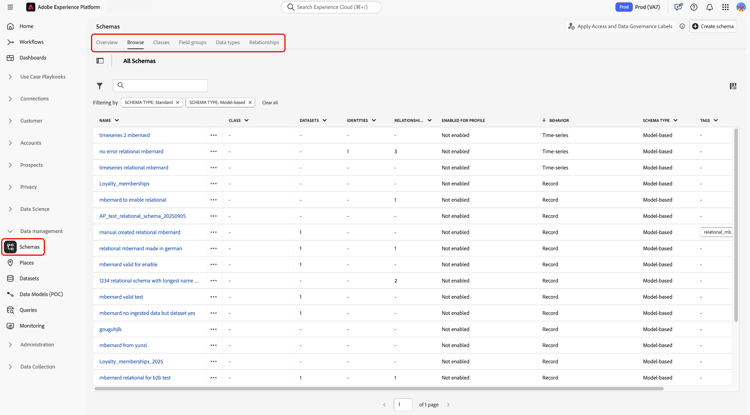Screen dimensions: 750x415
Task: Open the user profile avatar
Action: point(741,7)
